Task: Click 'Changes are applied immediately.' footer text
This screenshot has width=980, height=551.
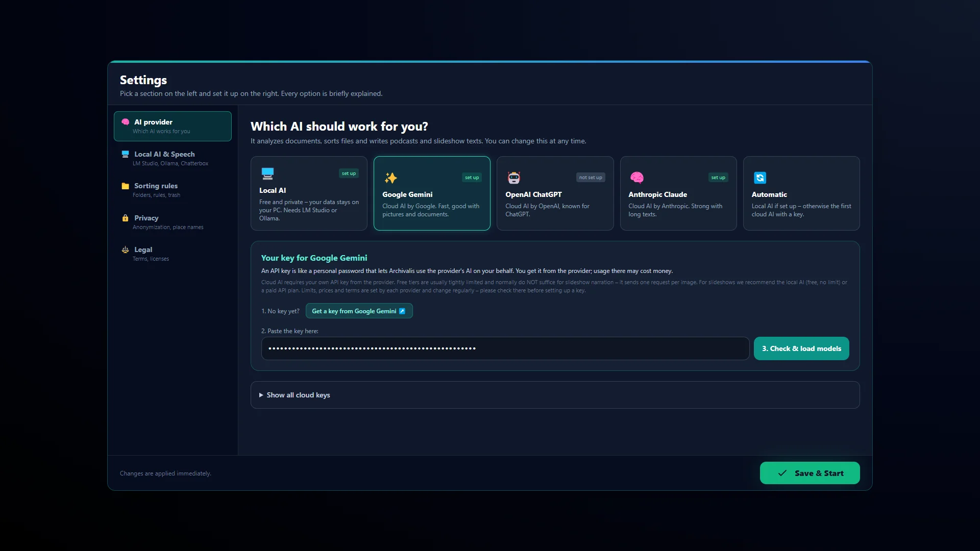Action: tap(165, 473)
